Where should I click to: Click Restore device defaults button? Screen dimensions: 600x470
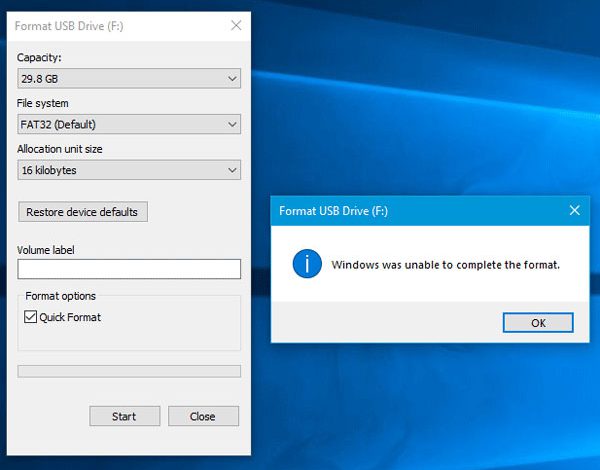[x=83, y=212]
